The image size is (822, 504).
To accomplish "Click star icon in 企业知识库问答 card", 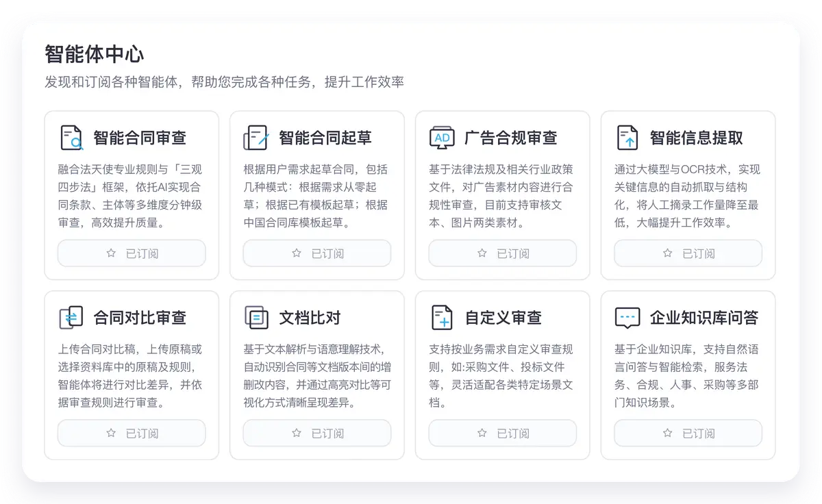I will 668,433.
